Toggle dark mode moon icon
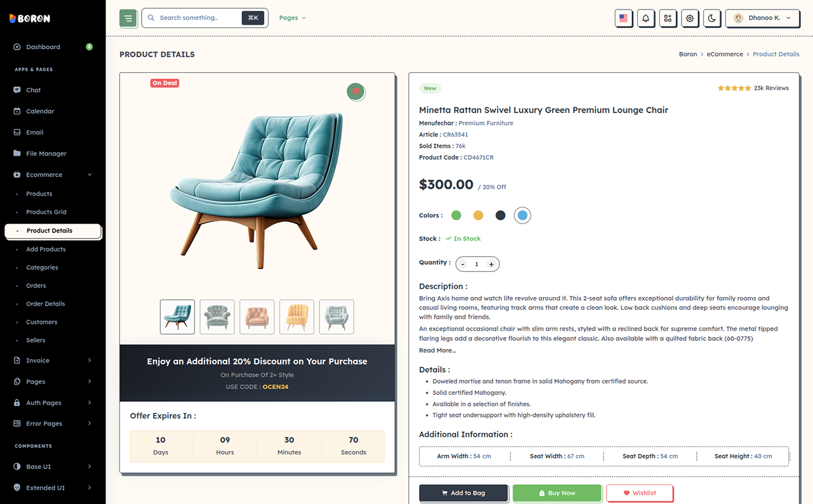 [x=712, y=18]
